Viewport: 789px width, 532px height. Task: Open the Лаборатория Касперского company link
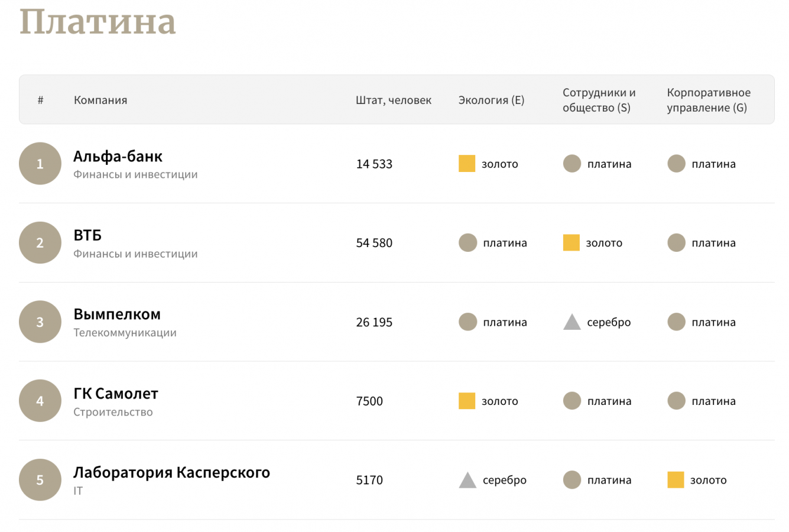[171, 473]
